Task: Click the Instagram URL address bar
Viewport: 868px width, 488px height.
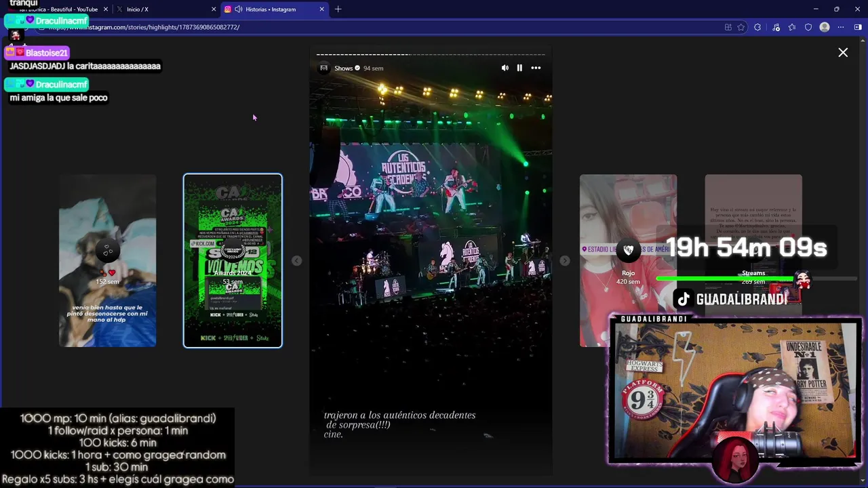Action: click(x=380, y=27)
